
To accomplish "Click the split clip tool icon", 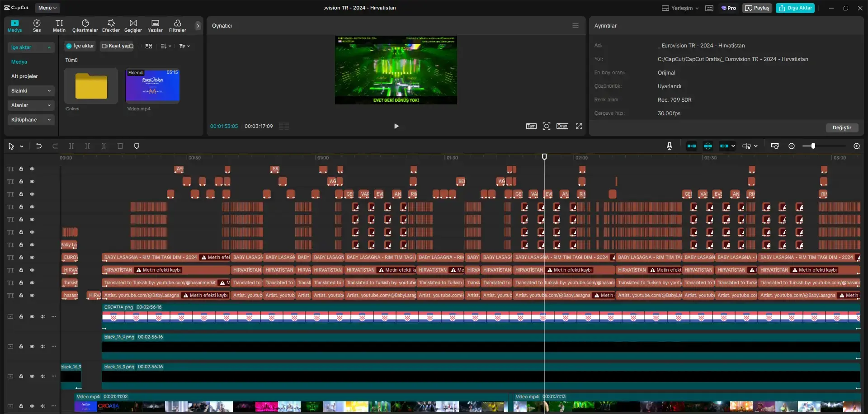I will 71,146.
